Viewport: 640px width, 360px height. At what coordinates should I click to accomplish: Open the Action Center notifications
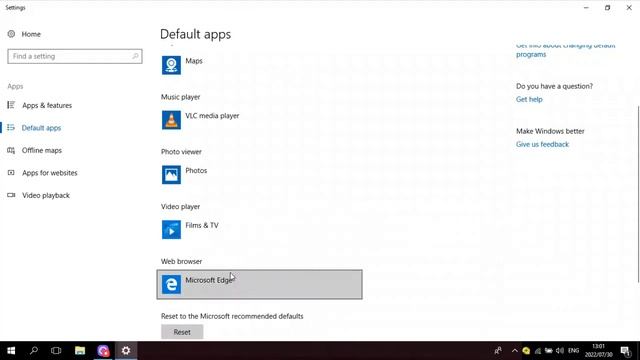[x=626, y=351]
